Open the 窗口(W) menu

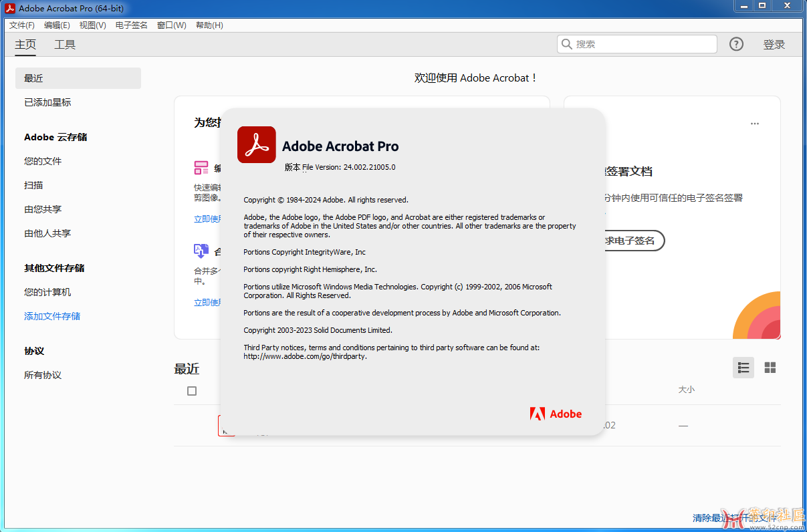tap(171, 25)
